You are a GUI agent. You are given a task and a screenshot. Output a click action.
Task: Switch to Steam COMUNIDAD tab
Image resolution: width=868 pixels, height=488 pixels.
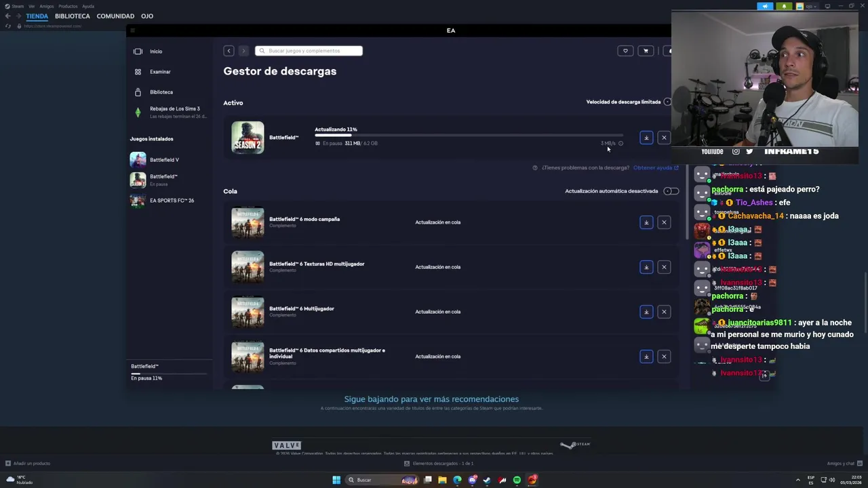[x=115, y=16]
